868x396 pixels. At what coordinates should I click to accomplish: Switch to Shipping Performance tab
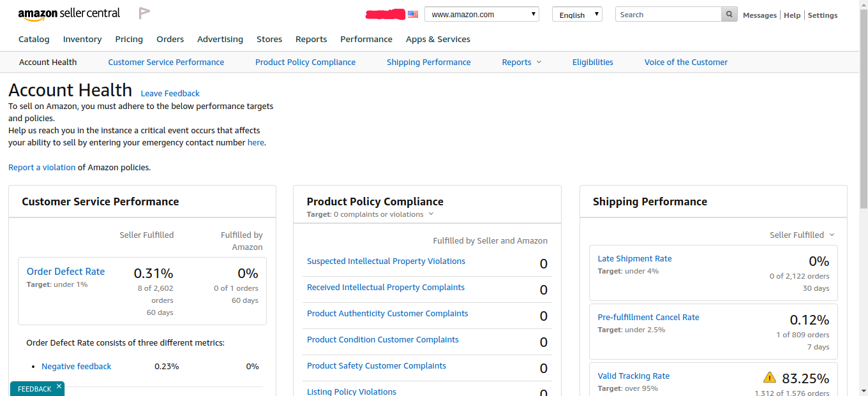tap(428, 62)
